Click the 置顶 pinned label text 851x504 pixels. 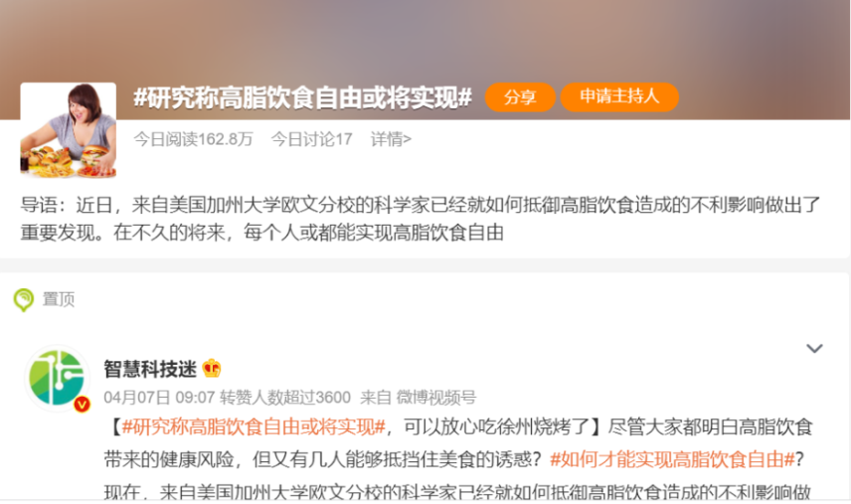pyautogui.click(x=59, y=299)
